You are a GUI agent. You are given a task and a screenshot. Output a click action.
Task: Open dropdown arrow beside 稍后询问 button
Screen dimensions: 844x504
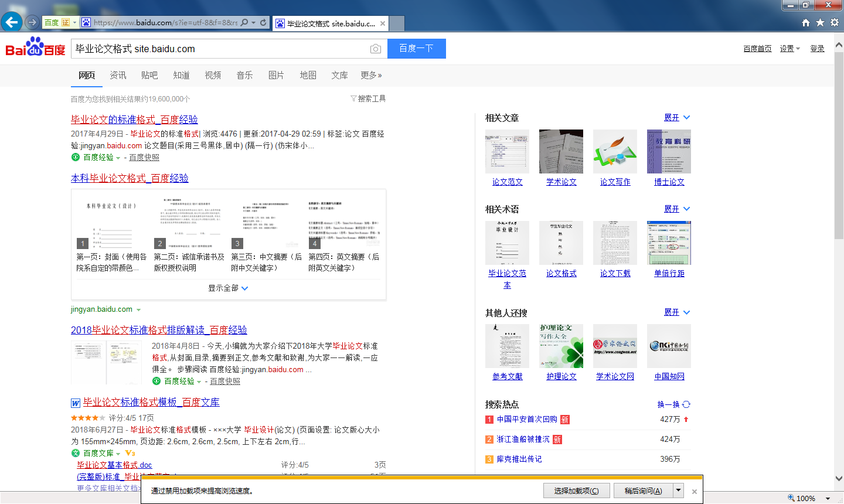pyautogui.click(x=678, y=491)
